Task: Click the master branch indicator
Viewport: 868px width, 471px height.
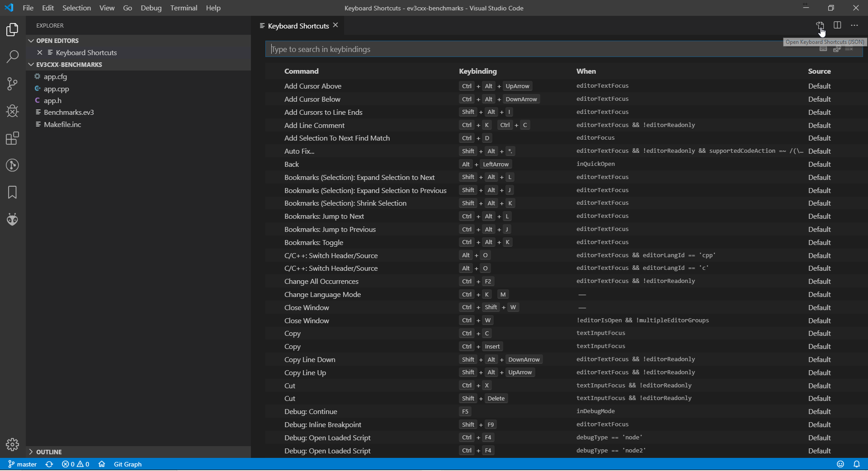Action: coord(23,464)
